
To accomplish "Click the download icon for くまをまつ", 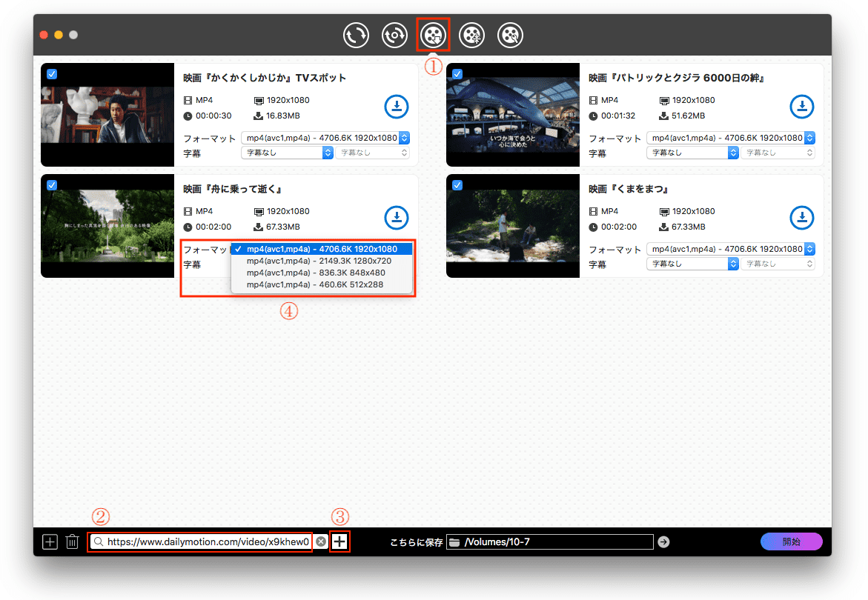I will point(801,218).
